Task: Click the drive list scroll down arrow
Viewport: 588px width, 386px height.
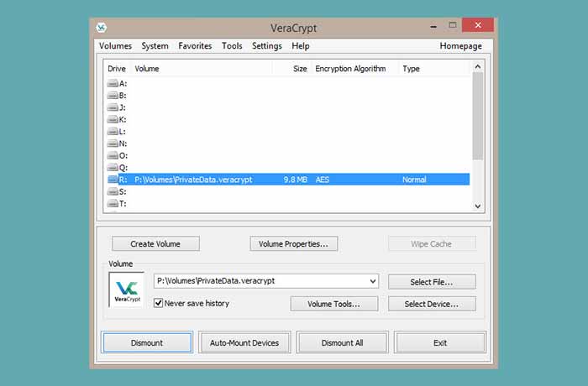Action: click(x=477, y=206)
